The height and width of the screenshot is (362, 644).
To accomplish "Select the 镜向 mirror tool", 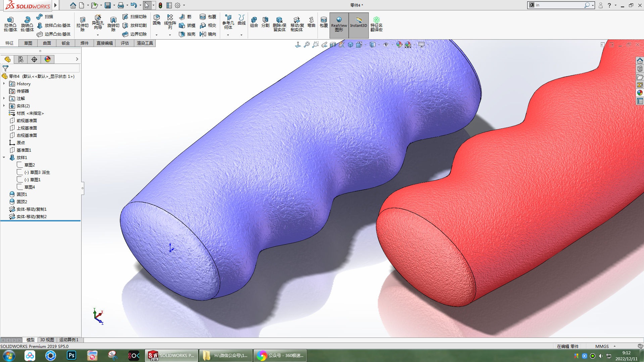I will coord(208,34).
